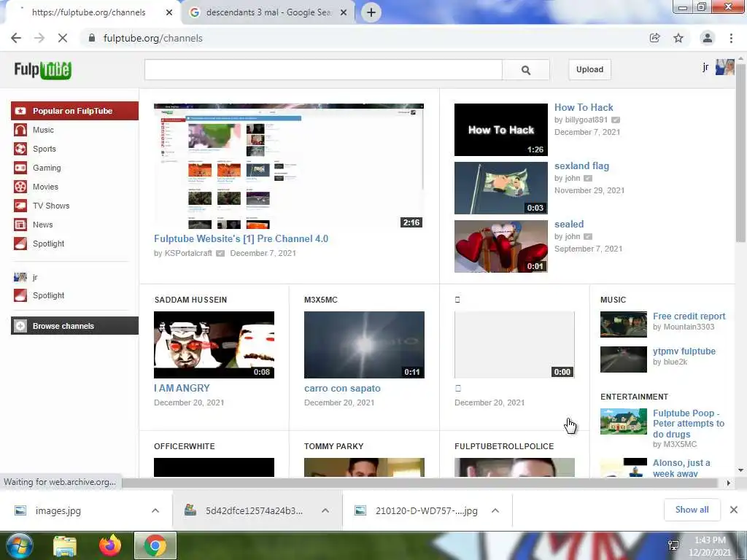Image resolution: width=747 pixels, height=560 pixels.
Task: Open the SADDAM HUSSEIN channel heading
Action: tap(190, 300)
